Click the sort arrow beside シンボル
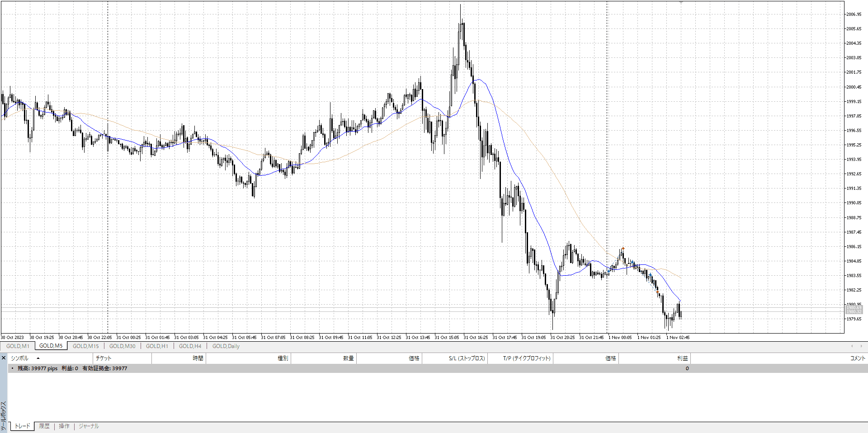The height and width of the screenshot is (433, 868). [x=38, y=358]
